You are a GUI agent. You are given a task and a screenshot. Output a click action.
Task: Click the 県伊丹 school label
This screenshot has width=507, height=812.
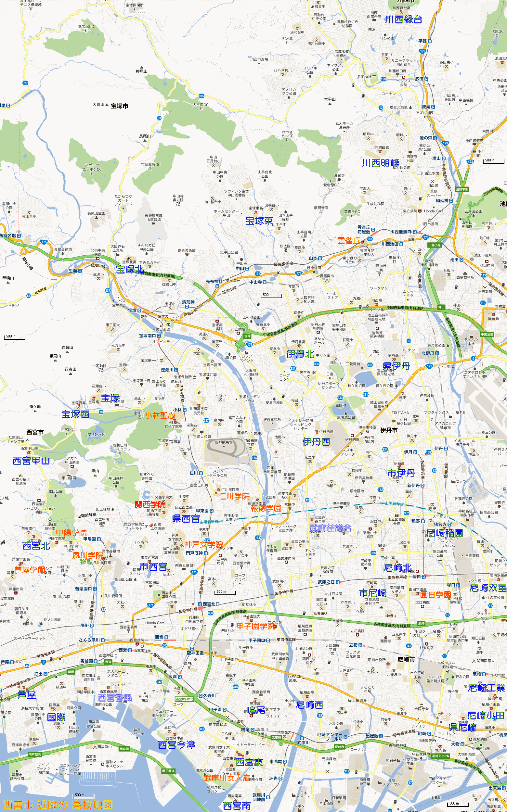coord(396,366)
